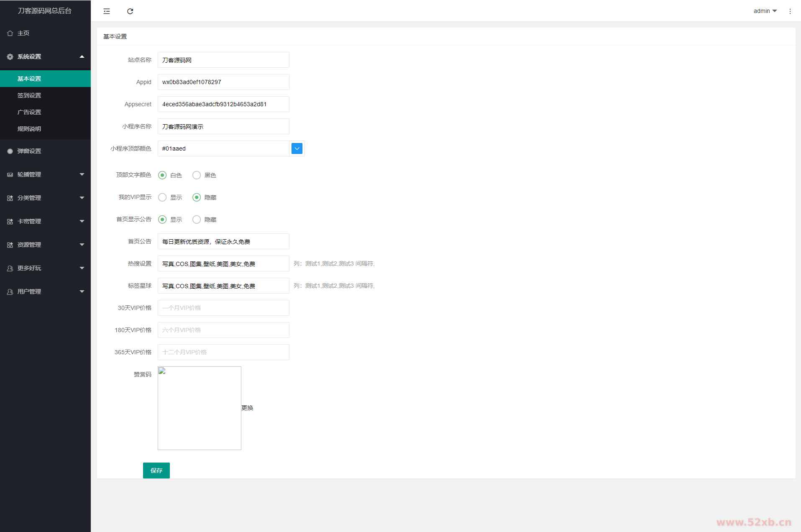Click 更换 to replace reward code image
Viewport: 801px width, 532px height.
(x=247, y=408)
